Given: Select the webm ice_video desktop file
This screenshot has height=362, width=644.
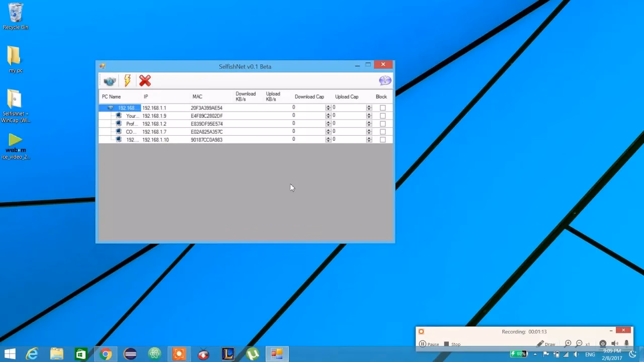Looking at the screenshot, I should tap(16, 146).
